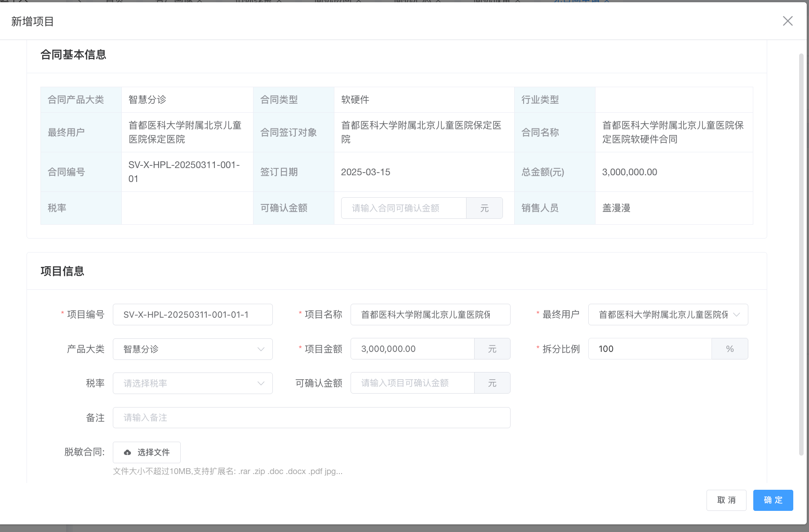Click the 项目名称 text field

click(x=430, y=315)
